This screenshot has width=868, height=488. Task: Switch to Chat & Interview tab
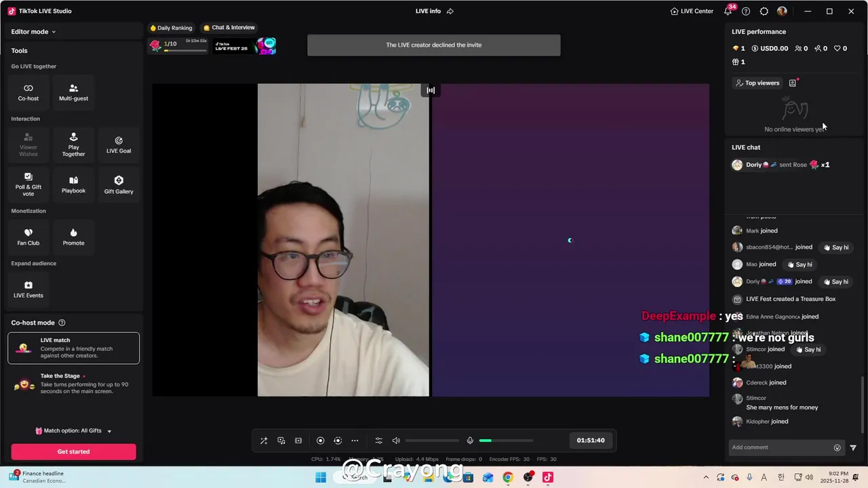click(229, 28)
